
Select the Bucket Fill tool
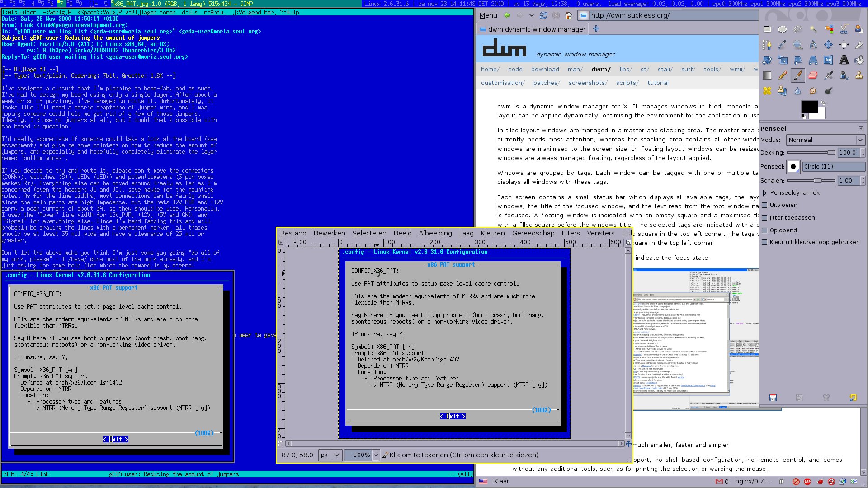pyautogui.click(x=859, y=60)
